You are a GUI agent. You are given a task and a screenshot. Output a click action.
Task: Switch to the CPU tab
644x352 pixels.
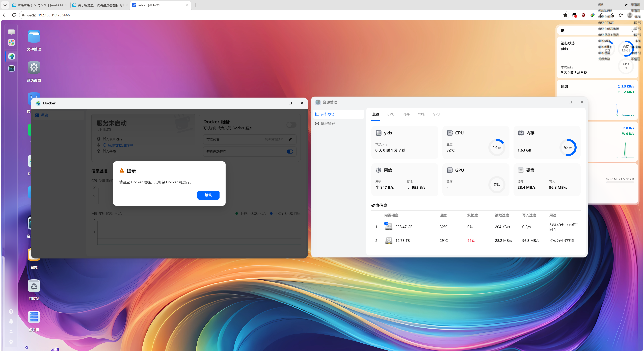click(x=391, y=114)
